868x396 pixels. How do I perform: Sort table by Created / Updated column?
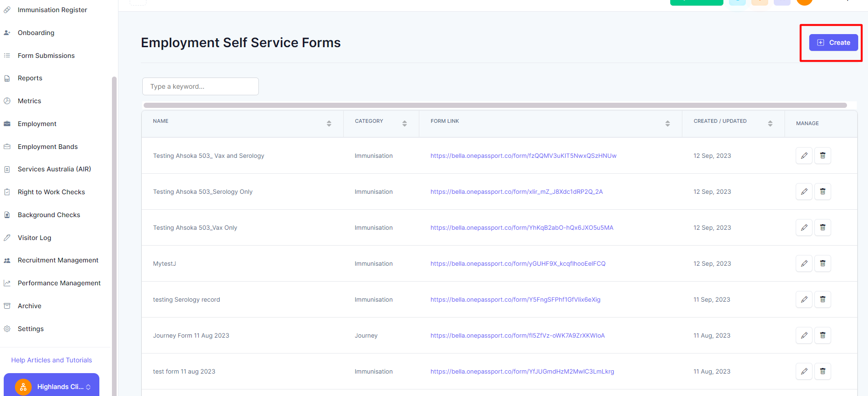770,123
